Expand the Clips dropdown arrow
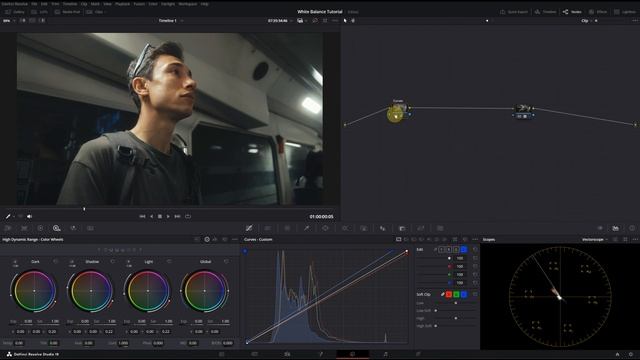The image size is (640, 360). (x=105, y=12)
